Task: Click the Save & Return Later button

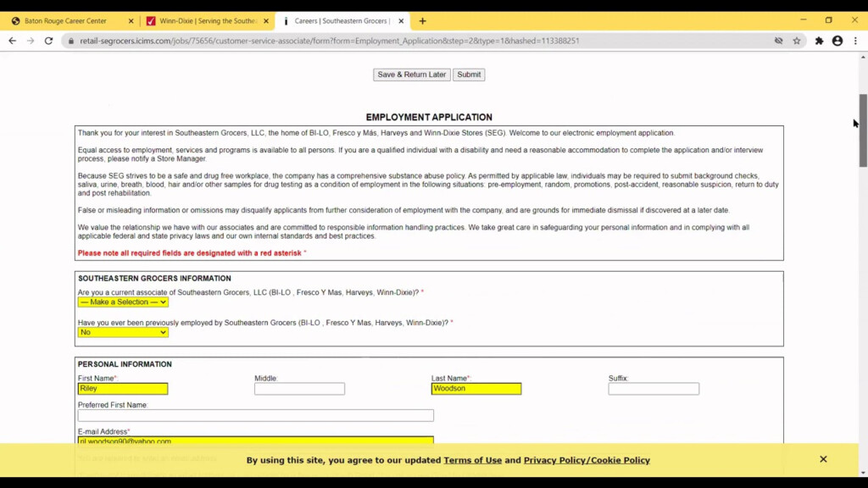Action: (412, 75)
